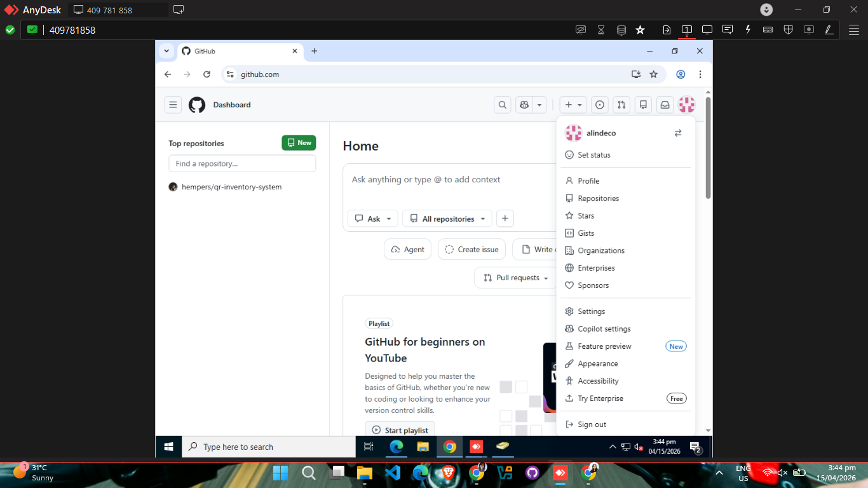Expand the Create new plus dropdown
This screenshot has height=488, width=868.
573,105
